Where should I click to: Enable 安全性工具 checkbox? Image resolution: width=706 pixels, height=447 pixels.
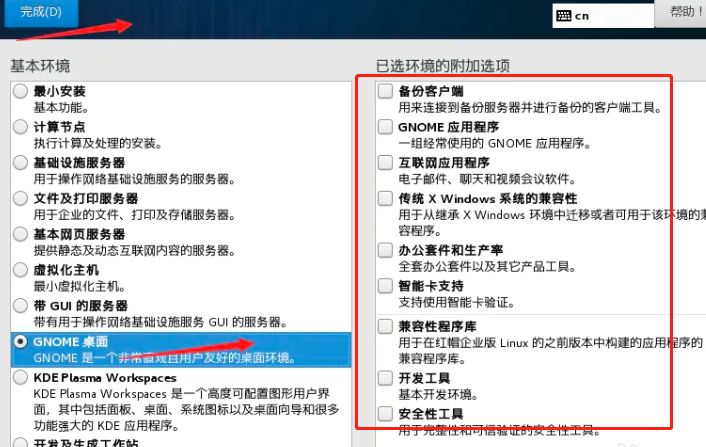[385, 414]
